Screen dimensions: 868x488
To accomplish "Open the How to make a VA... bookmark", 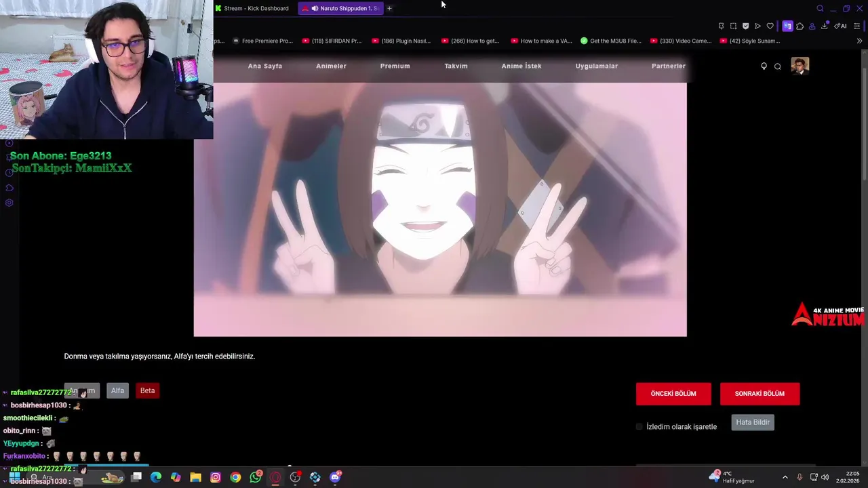I will click(542, 41).
